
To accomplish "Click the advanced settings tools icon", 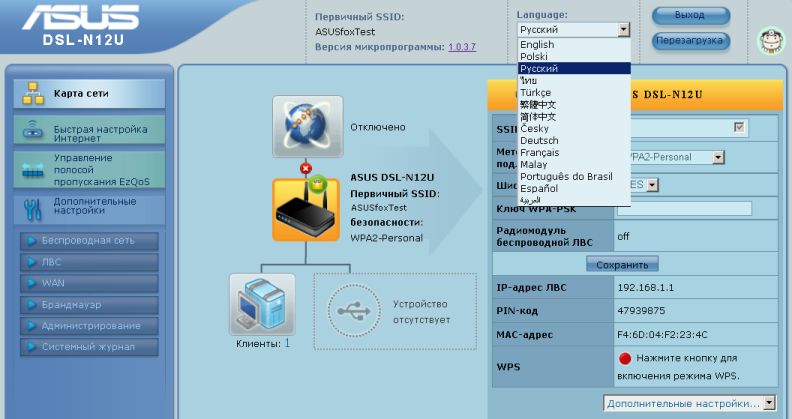I will coord(32,209).
